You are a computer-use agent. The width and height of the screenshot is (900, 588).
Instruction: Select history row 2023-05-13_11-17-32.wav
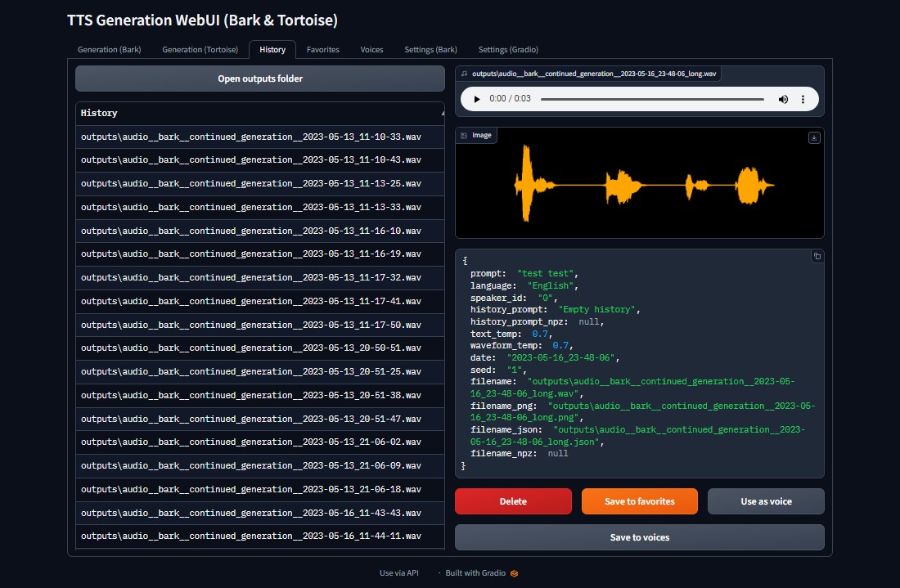[260, 278]
